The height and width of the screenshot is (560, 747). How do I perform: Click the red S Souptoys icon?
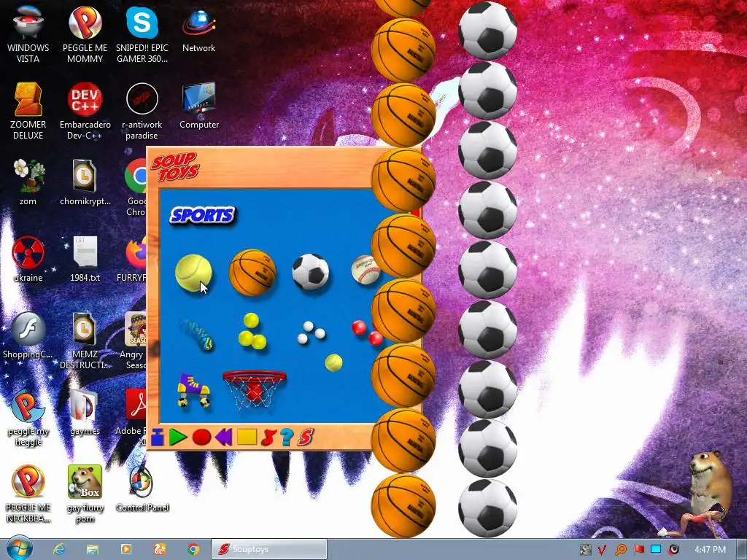(x=306, y=437)
